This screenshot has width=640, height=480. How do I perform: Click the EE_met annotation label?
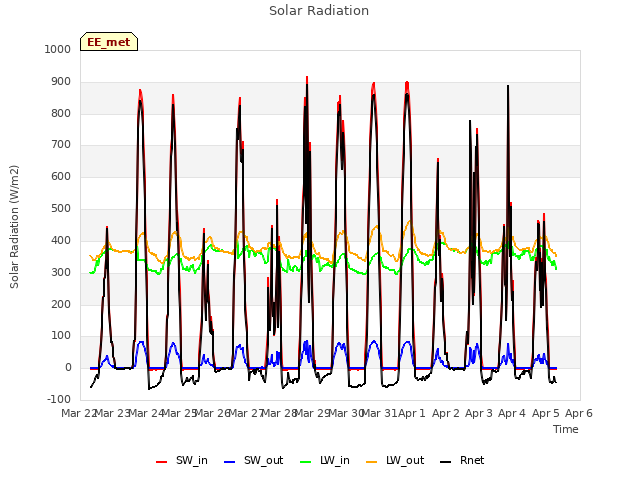(x=109, y=42)
